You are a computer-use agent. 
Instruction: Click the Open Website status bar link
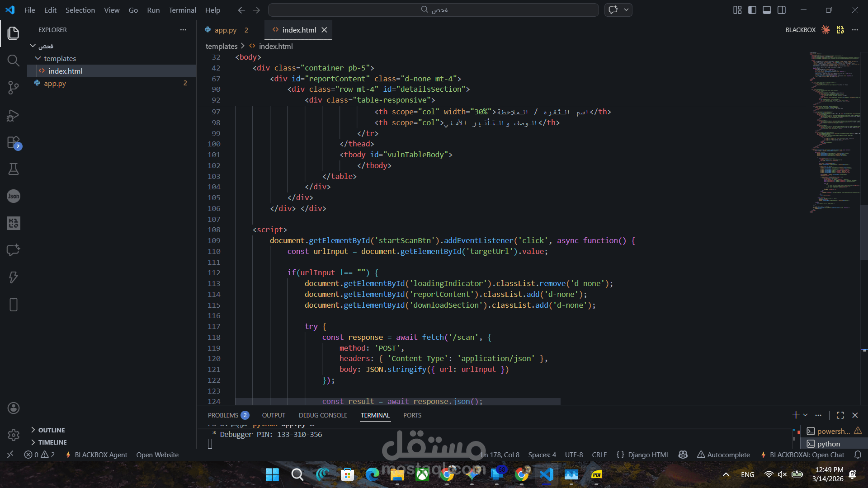(x=157, y=455)
